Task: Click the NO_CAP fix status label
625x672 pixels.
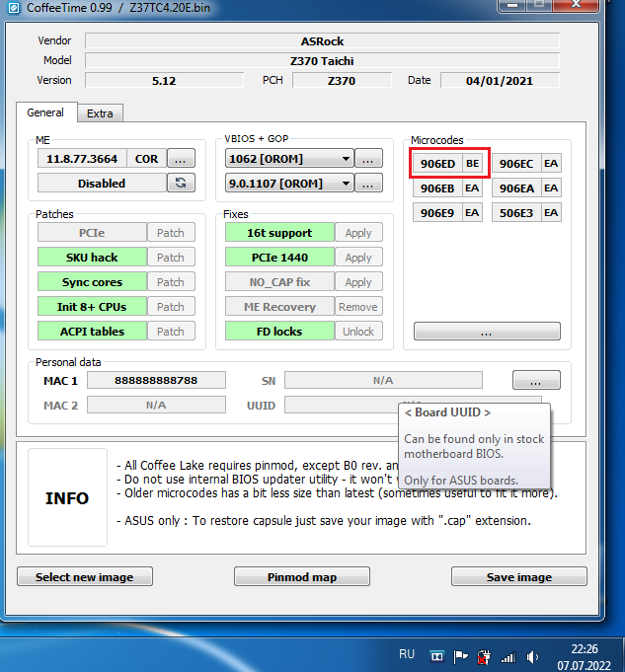Action: coord(279,282)
